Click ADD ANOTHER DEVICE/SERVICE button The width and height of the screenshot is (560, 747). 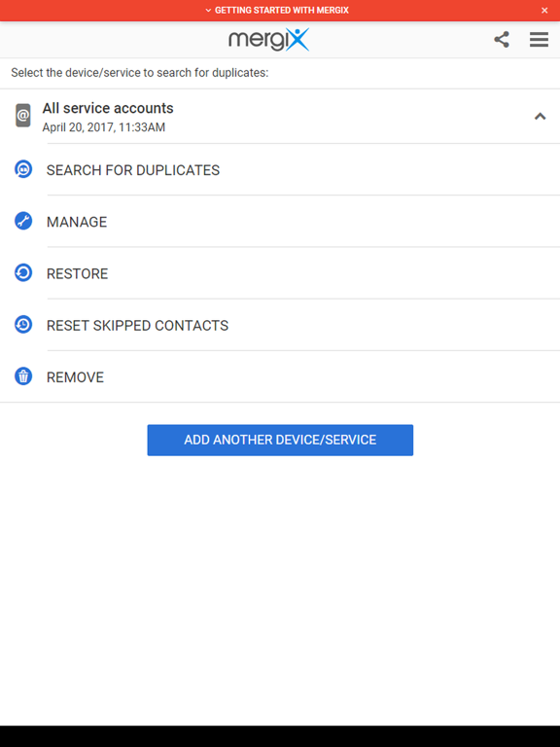tap(280, 440)
